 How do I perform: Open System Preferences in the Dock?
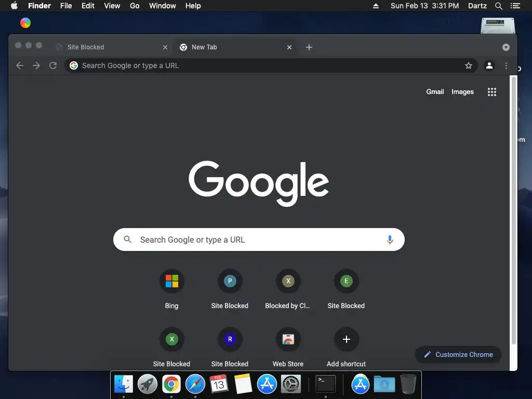coord(291,384)
